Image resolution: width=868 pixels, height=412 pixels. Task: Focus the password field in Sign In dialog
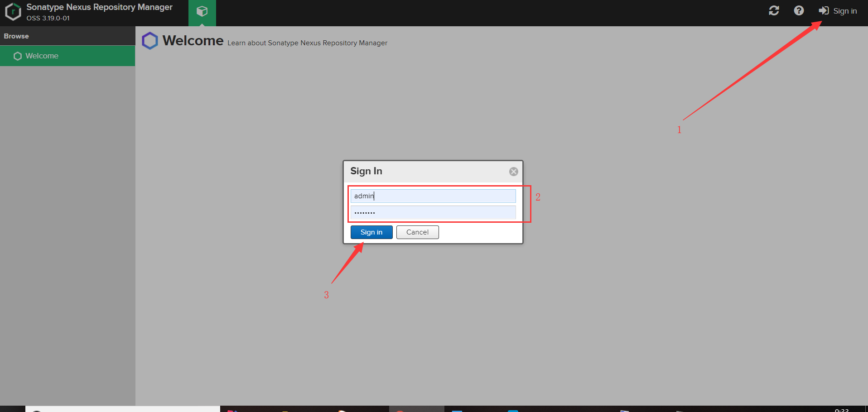pos(433,212)
